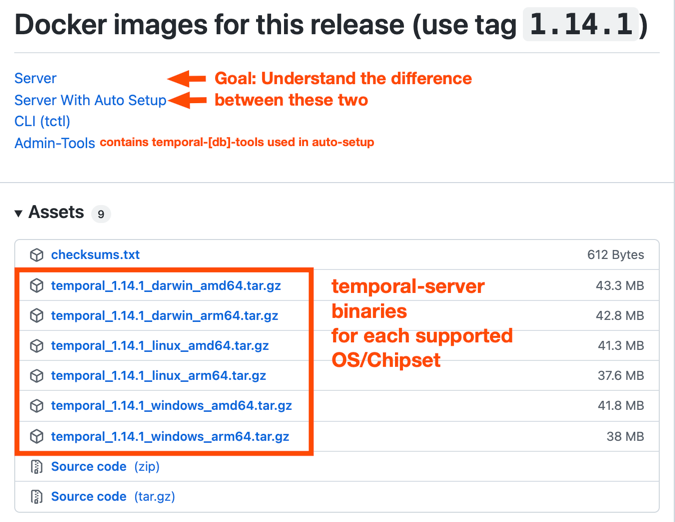
Task: Click file icon beside Source code (tar.gz)
Action: click(x=37, y=497)
